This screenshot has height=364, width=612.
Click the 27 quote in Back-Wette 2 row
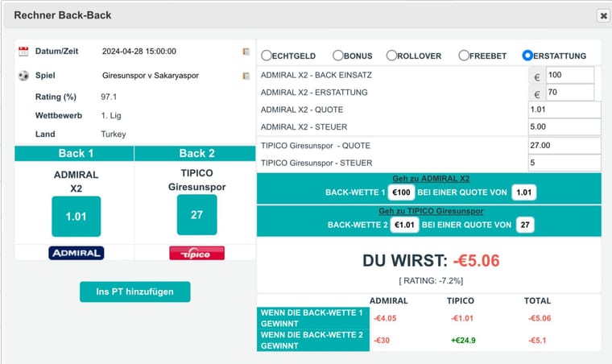click(x=525, y=225)
